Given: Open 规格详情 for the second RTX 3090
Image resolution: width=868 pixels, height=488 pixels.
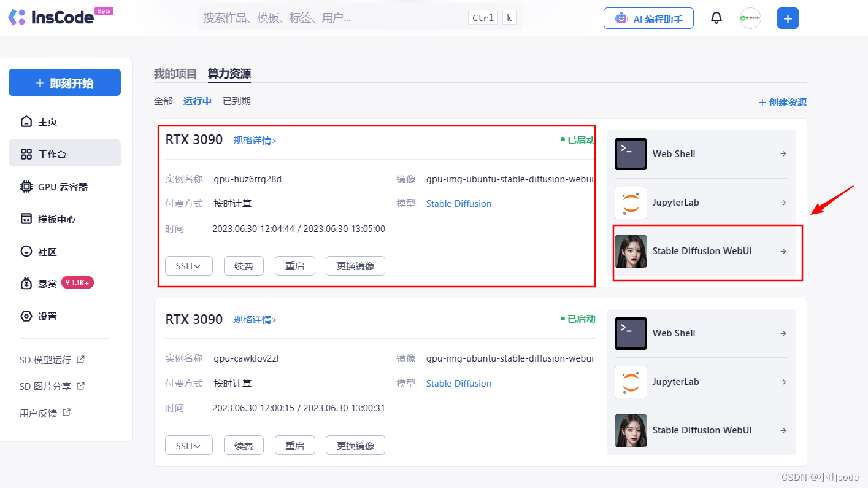Looking at the screenshot, I should click(255, 320).
